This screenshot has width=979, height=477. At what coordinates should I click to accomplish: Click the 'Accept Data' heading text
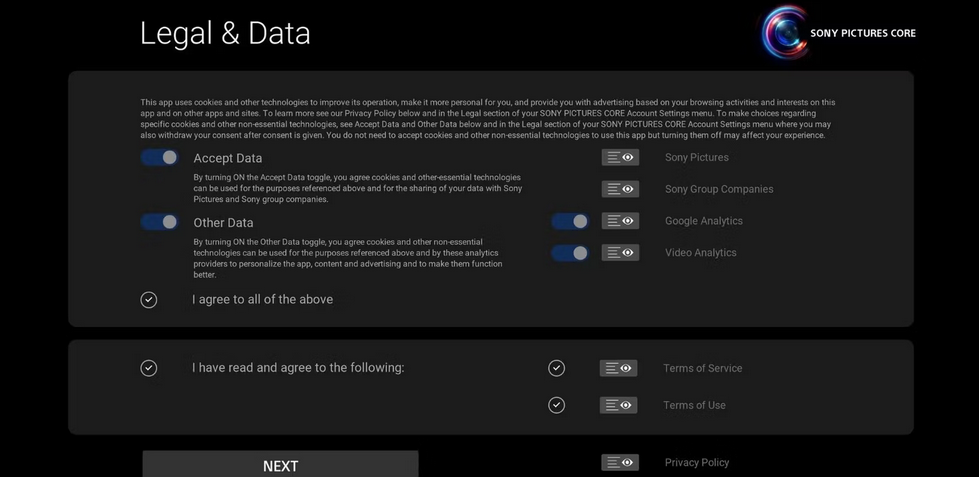point(228,159)
